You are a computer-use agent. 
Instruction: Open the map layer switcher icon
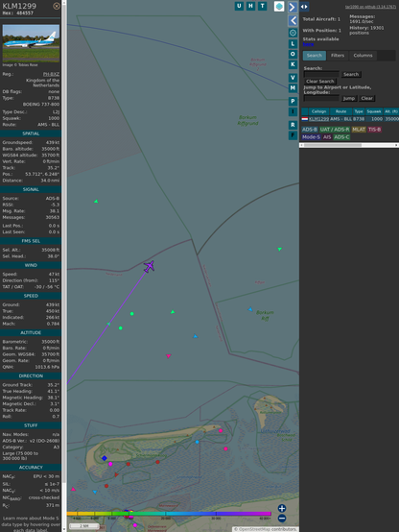279,7
